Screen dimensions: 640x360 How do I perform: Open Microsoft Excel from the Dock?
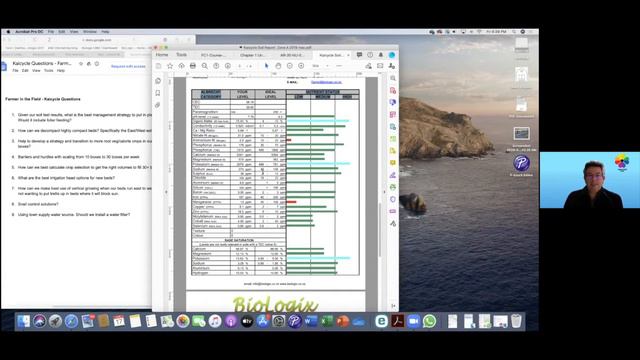327,321
